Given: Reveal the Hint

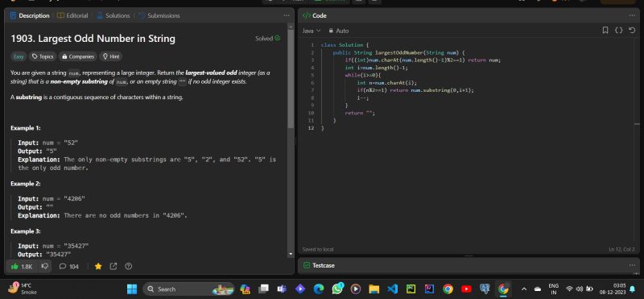Looking at the screenshot, I should click(x=111, y=56).
